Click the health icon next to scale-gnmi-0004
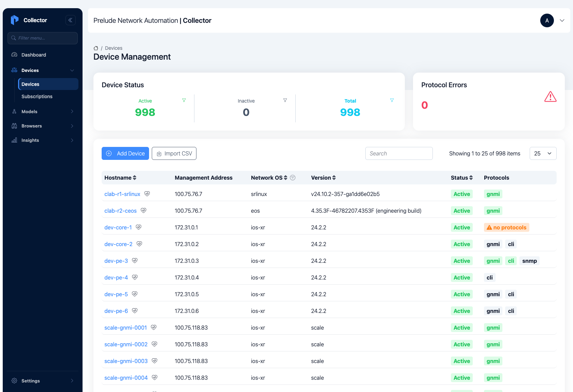The height and width of the screenshot is (392, 573). 155,377
